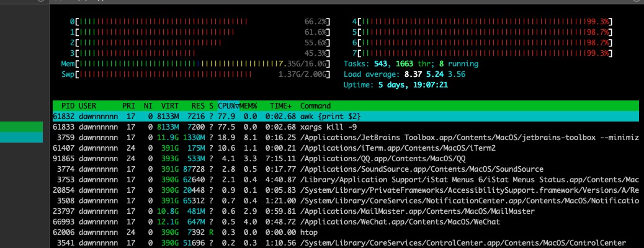Image resolution: width=644 pixels, height=248 pixels.
Task: Select the awk {print $2} process row
Action: click(346, 117)
